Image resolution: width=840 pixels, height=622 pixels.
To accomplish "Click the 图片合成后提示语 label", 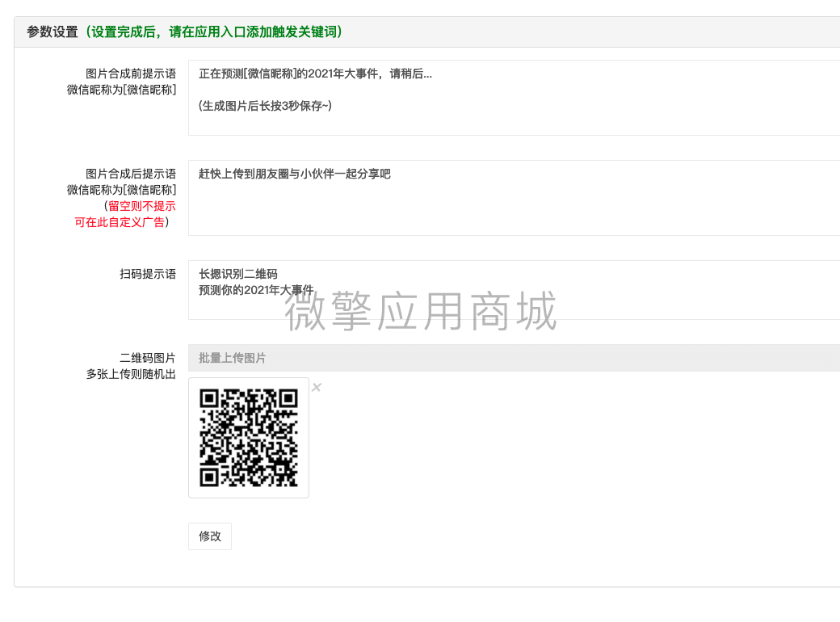I will click(x=131, y=174).
